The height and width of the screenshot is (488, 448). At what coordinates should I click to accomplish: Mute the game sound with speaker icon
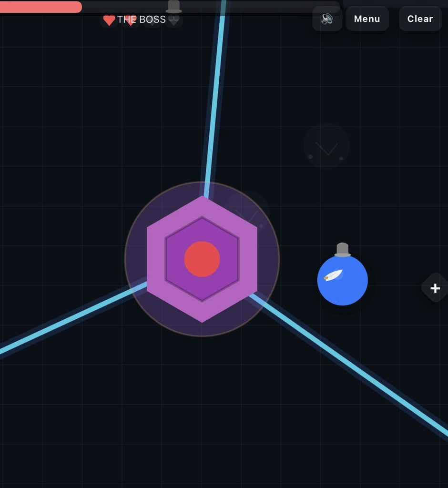pyautogui.click(x=327, y=19)
